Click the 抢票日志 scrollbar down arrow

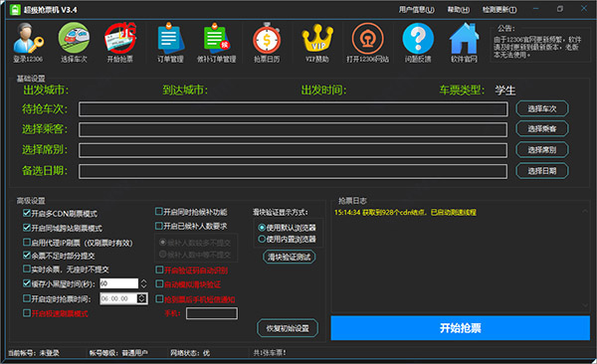pyautogui.click(x=585, y=304)
